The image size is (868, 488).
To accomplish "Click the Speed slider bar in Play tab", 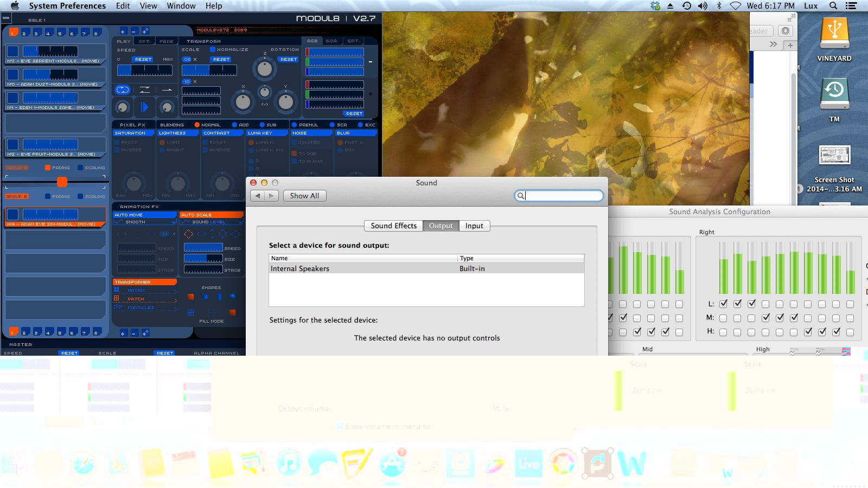I will pos(145,70).
